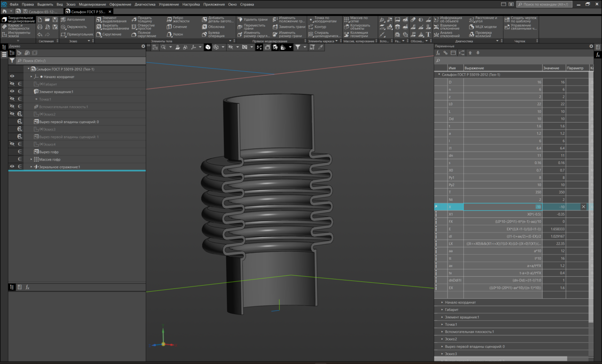Expand Габарит section in variables panel

[x=442, y=310]
